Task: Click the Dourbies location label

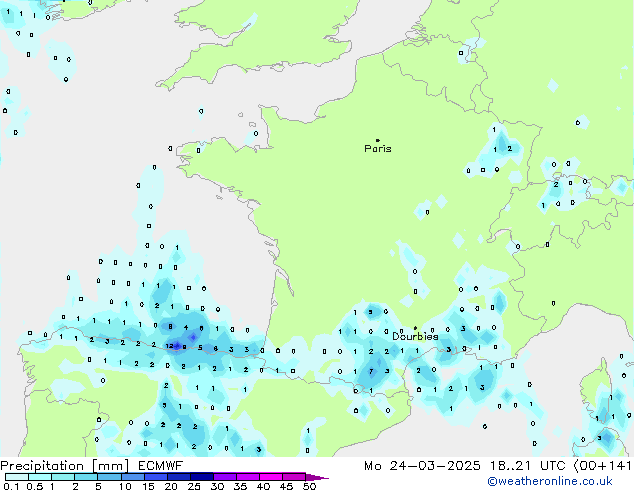Action: click(x=415, y=336)
